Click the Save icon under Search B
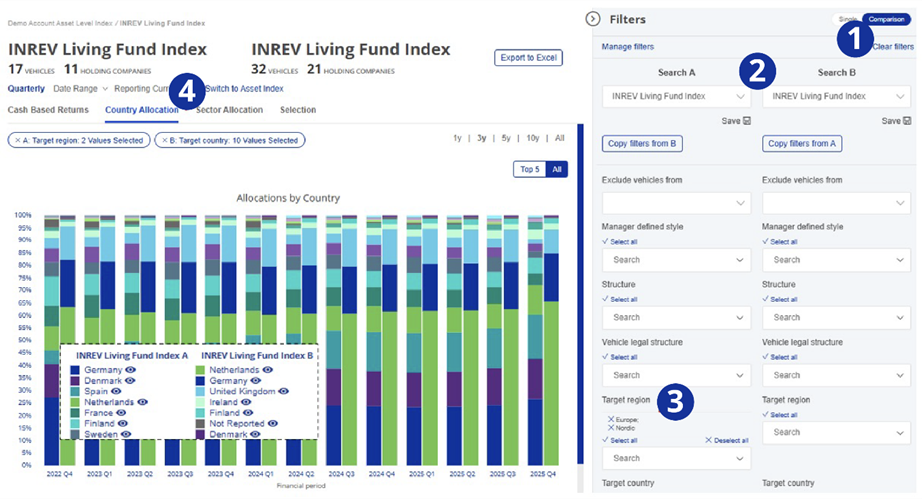Viewport: 922px width, 499px height. coord(907,120)
